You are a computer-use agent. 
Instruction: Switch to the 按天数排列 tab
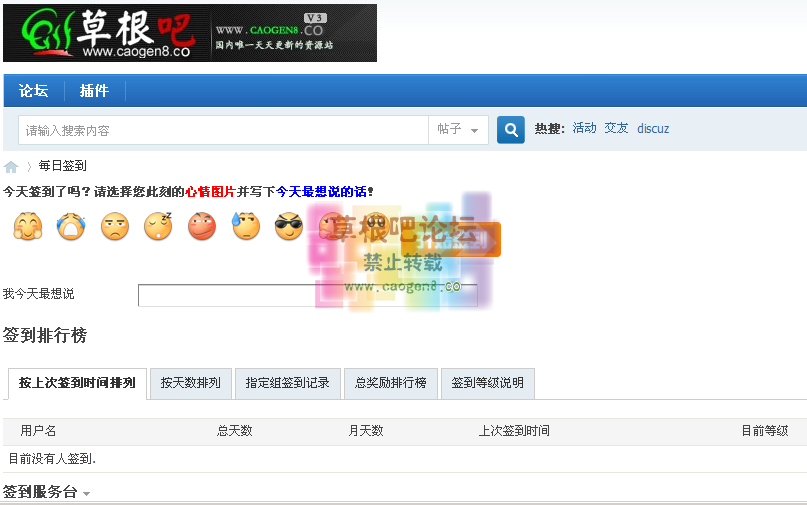[191, 383]
